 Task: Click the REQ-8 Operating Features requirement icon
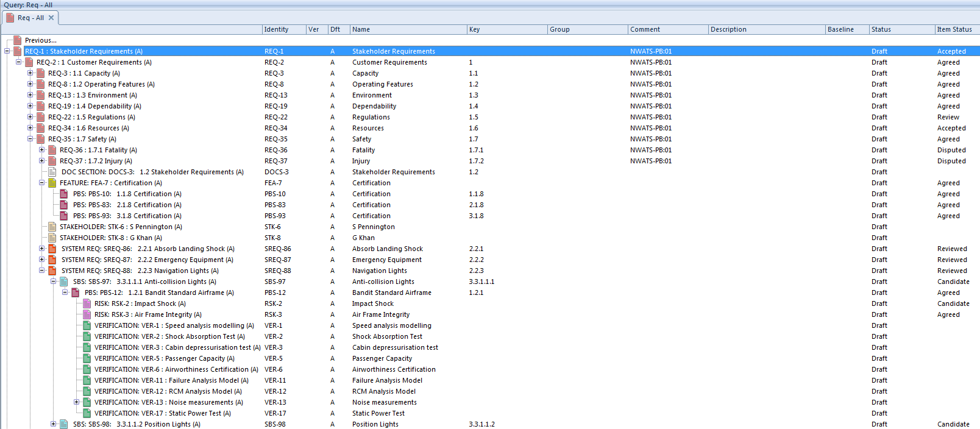coord(40,84)
